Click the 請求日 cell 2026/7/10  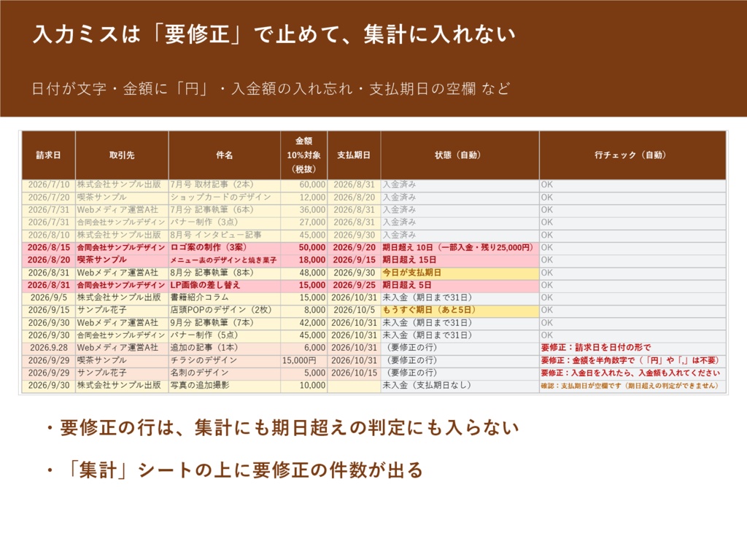coord(49,184)
